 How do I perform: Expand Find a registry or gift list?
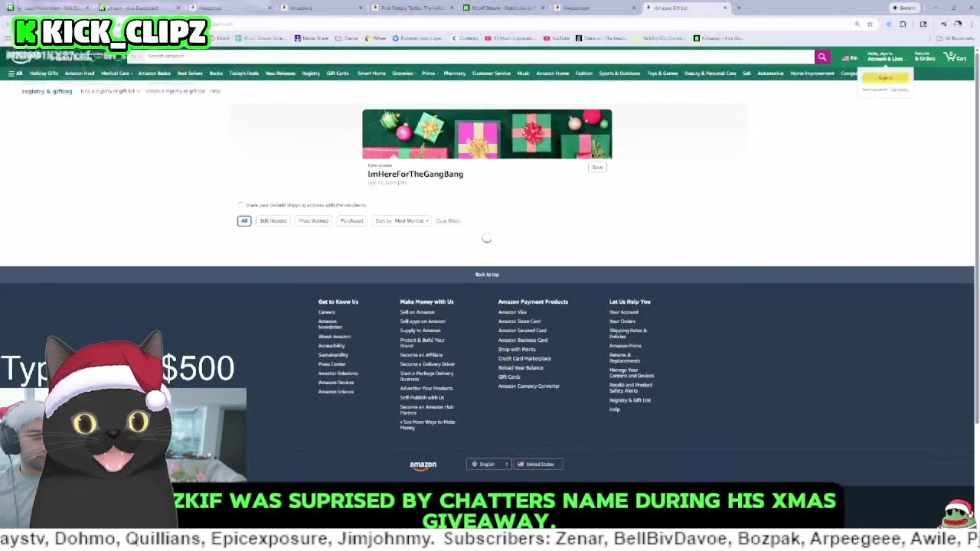[110, 91]
